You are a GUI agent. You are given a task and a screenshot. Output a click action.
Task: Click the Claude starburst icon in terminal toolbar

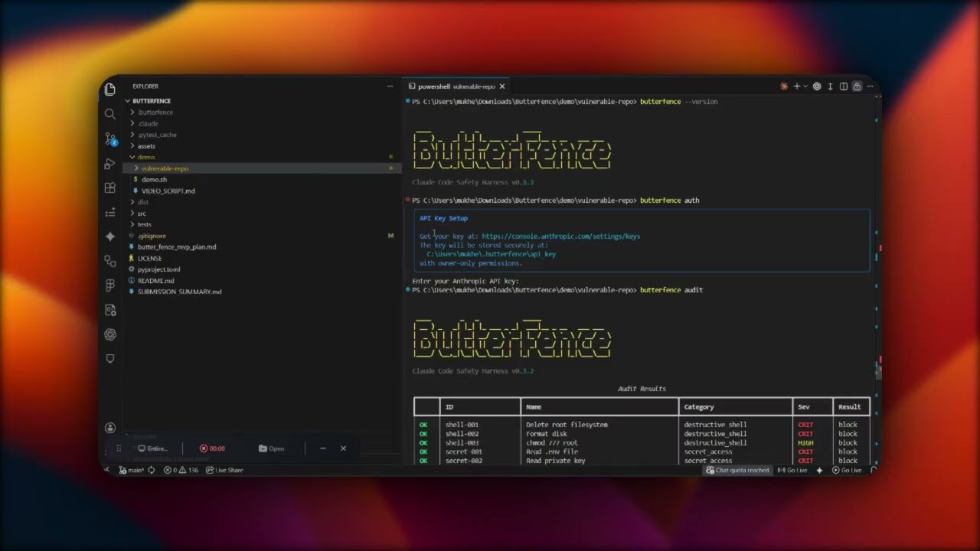(784, 86)
